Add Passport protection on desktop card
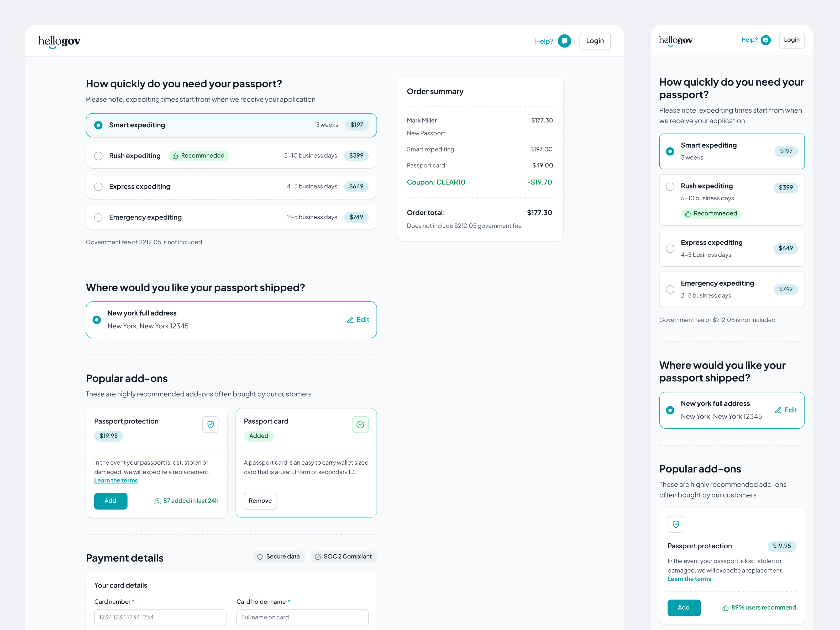 111,501
